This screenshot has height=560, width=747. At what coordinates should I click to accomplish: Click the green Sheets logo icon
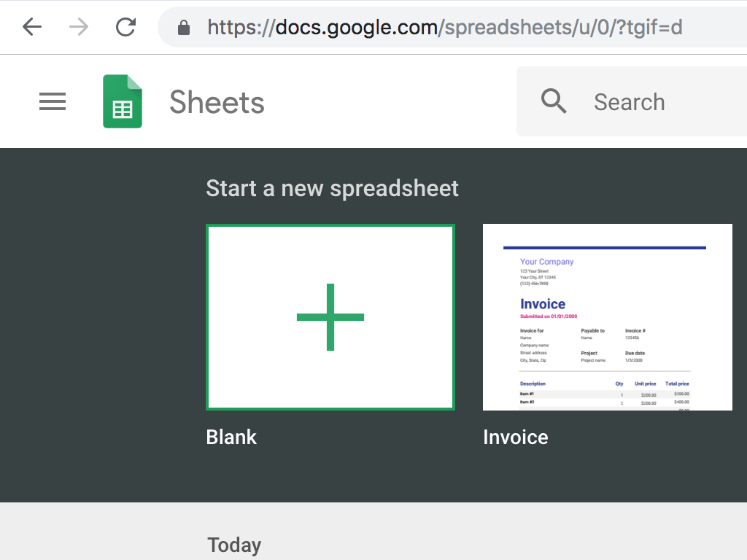pyautogui.click(x=123, y=101)
